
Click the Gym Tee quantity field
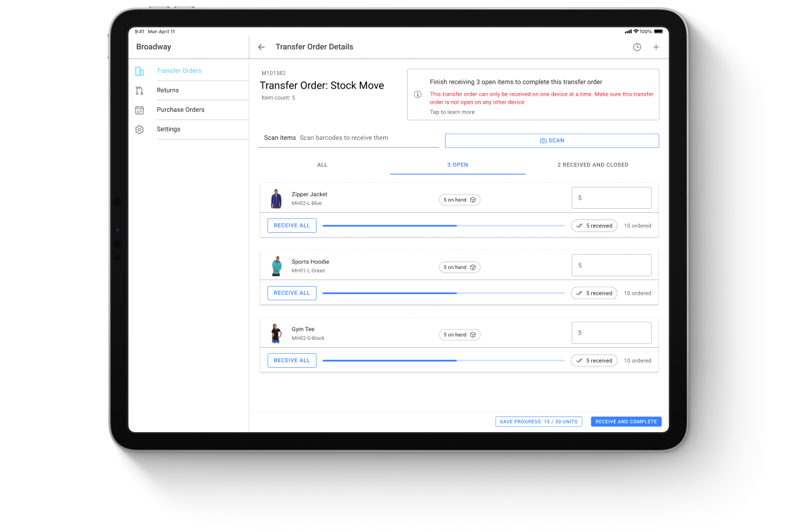point(612,332)
